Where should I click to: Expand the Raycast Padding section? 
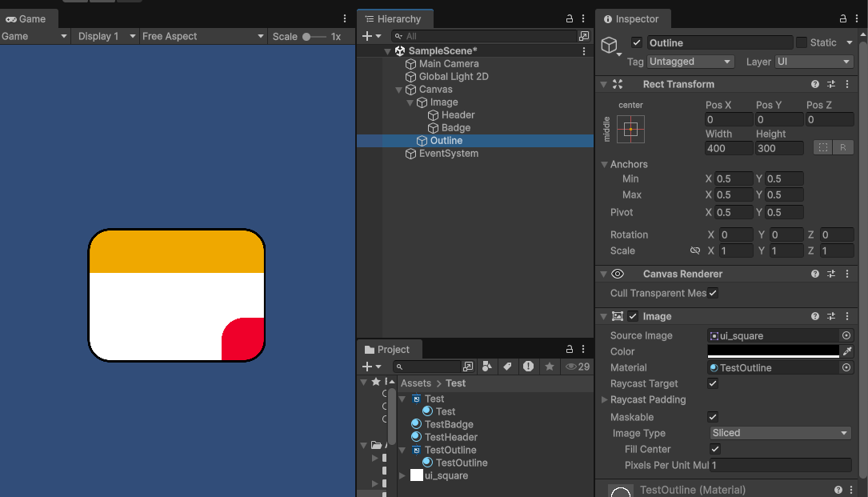605,400
